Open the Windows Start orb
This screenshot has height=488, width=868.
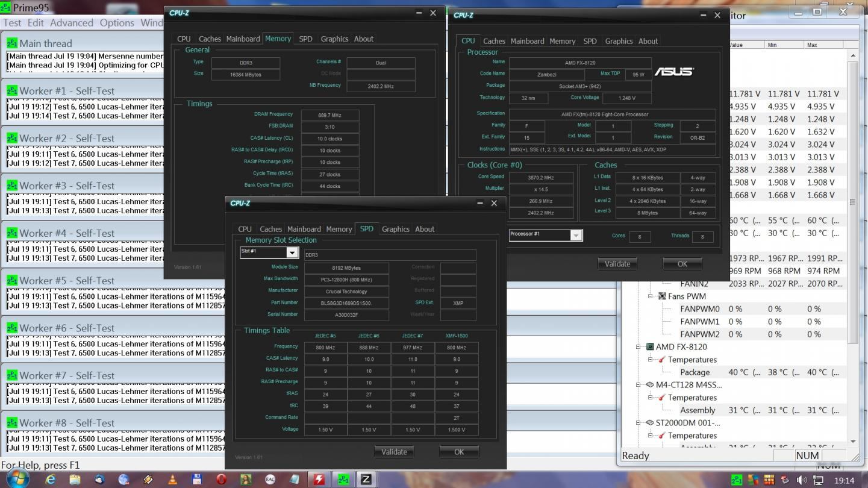(17, 479)
